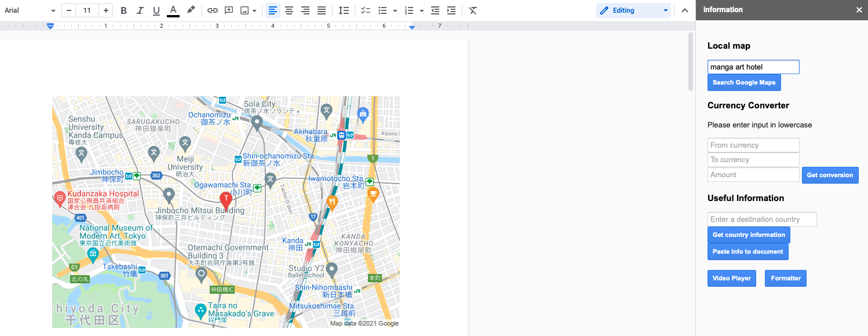Click Search Google Maps button

(x=744, y=83)
